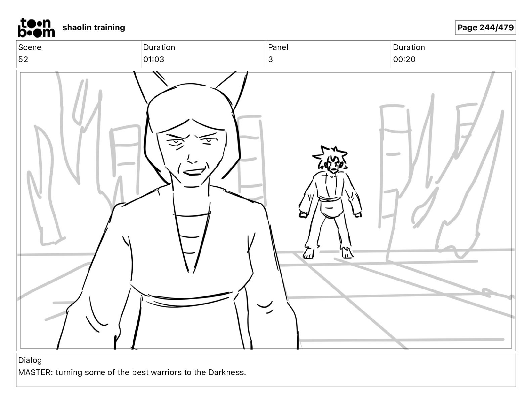
Task: Select the 'Dialog' label
Action: [30, 360]
